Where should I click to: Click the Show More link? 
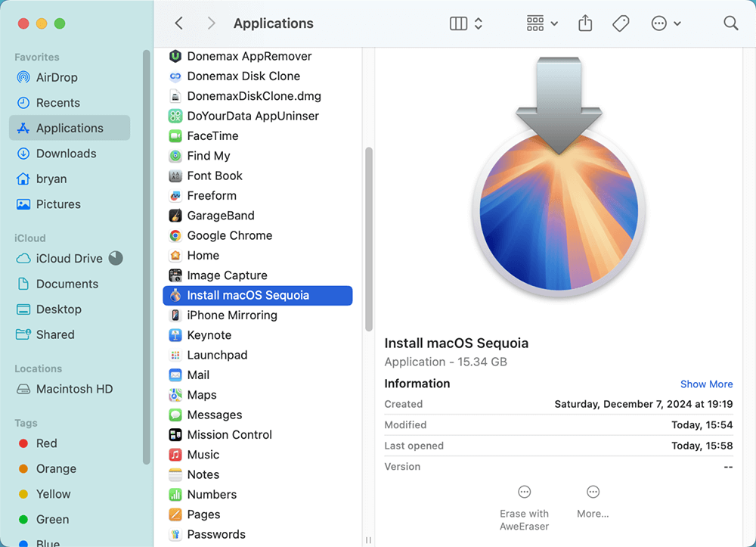pos(706,384)
